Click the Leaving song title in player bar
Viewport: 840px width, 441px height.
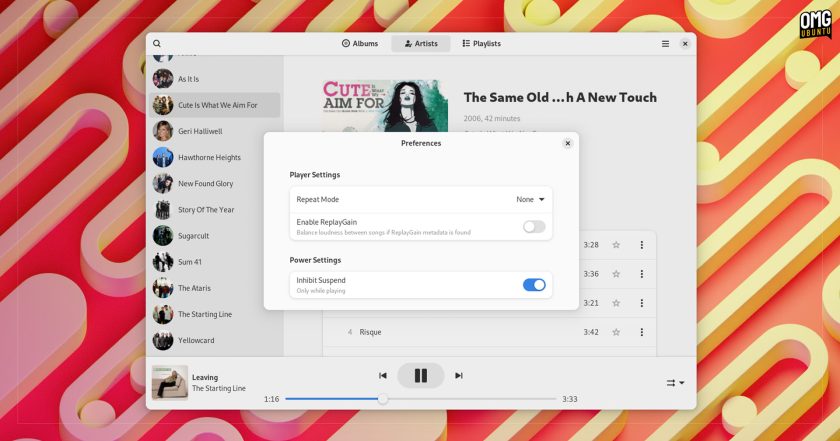tap(205, 377)
